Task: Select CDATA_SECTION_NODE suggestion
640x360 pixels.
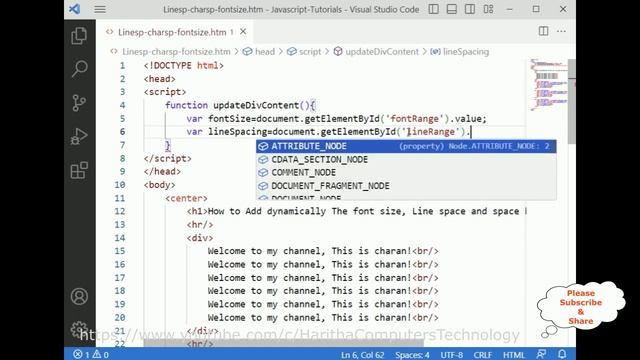Action: (x=406, y=160)
